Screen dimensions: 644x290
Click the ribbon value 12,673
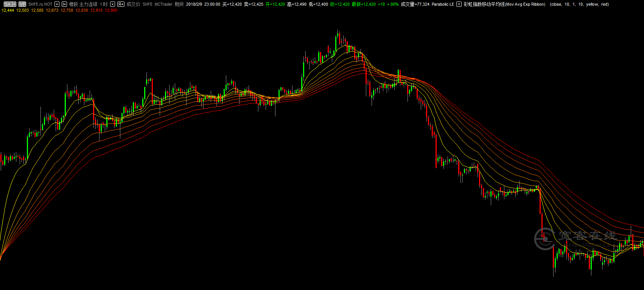(x=52, y=10)
